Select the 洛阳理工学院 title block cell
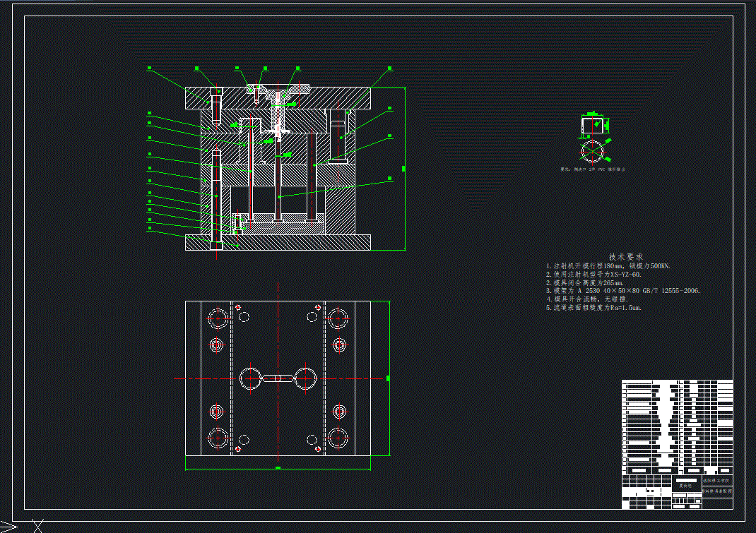 (717, 481)
